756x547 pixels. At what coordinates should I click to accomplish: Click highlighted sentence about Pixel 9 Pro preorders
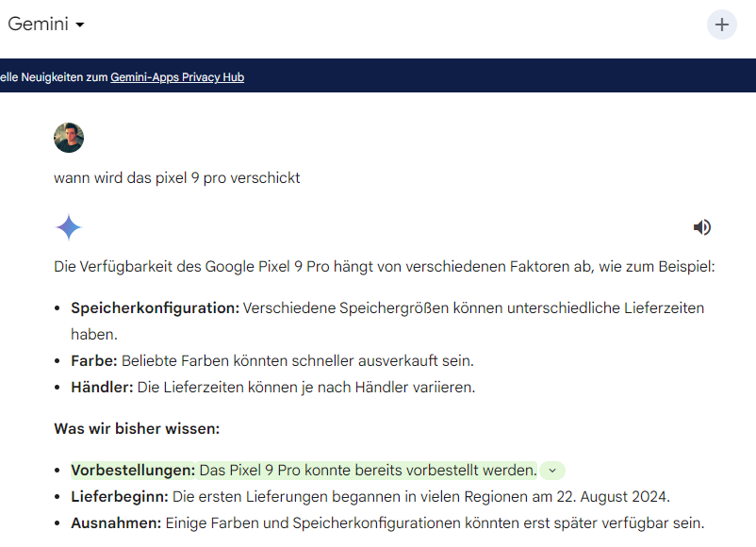click(x=367, y=471)
